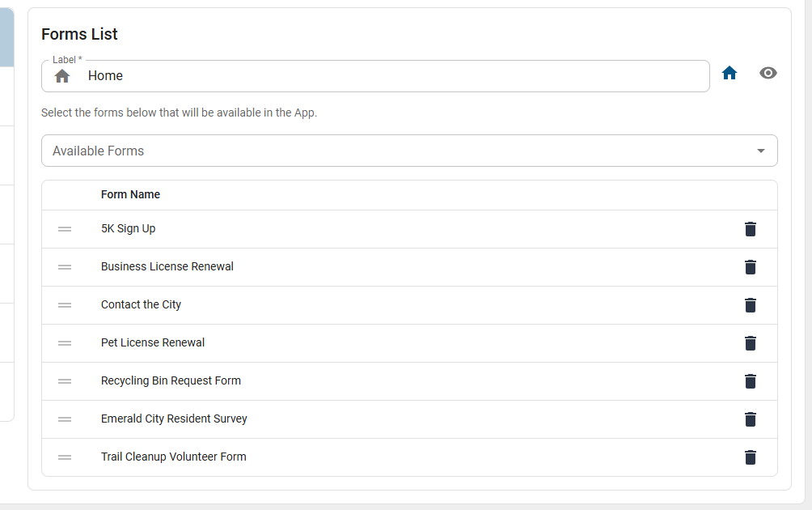Viewport: 812px width, 510px height.
Task: Remove the Recycling Bin Request Form
Action: point(750,381)
